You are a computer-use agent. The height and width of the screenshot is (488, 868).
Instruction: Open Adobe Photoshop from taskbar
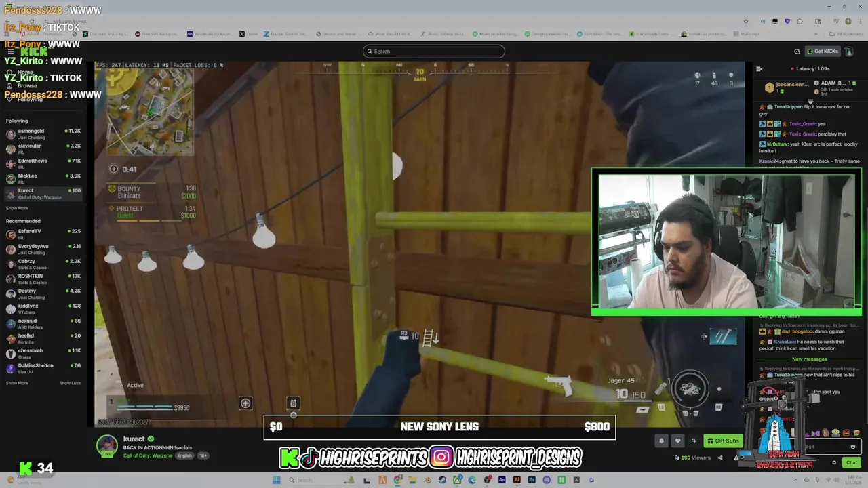(x=532, y=480)
